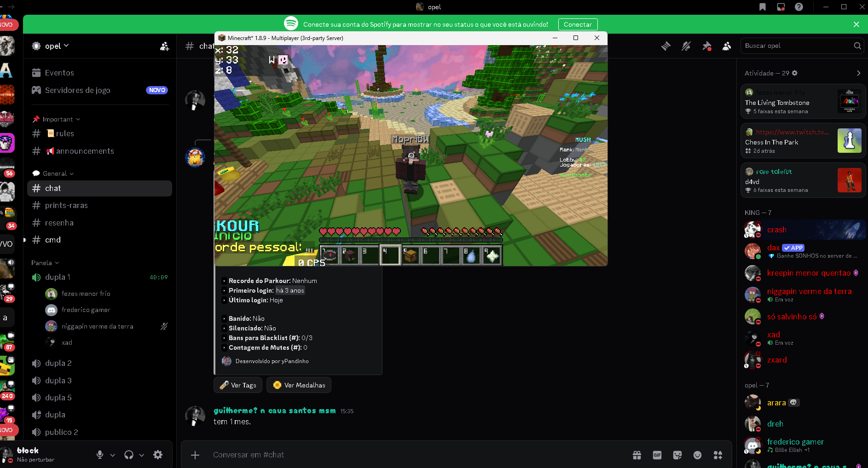Click the bookmark icon in the title bar
Screen dimensions: 868x468
[x=763, y=7]
